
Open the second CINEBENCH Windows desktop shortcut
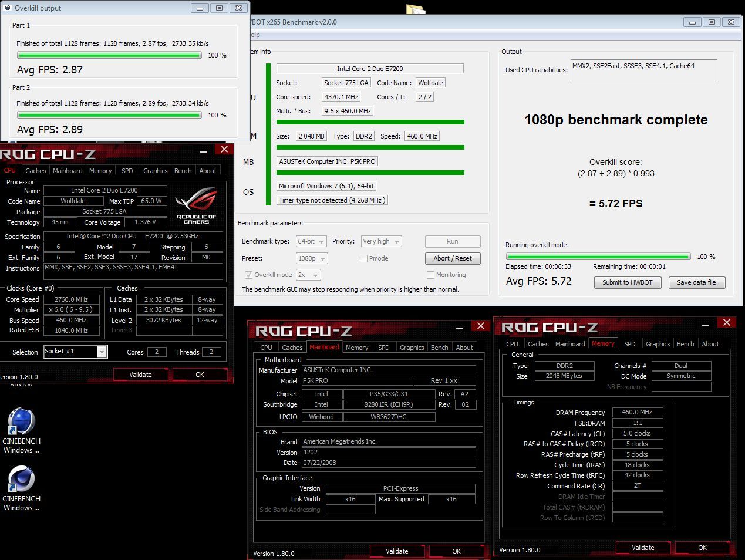[x=21, y=488]
